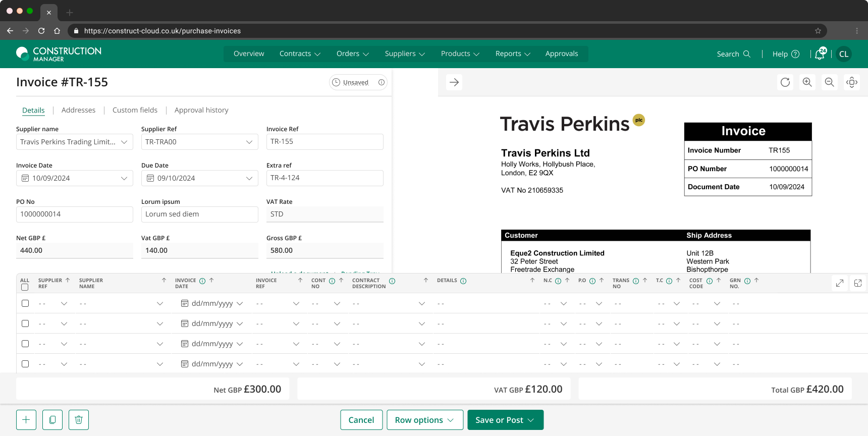Open Overview menu item
This screenshot has width=868, height=436.
coord(249,53)
